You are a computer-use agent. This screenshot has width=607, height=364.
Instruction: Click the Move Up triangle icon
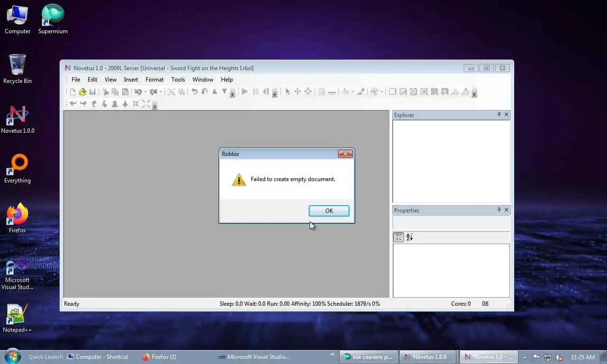pos(214,91)
